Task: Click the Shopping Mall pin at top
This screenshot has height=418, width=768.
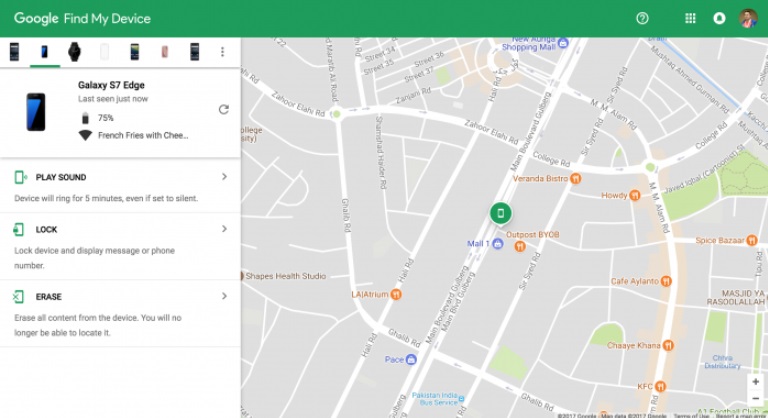Action: (563, 43)
